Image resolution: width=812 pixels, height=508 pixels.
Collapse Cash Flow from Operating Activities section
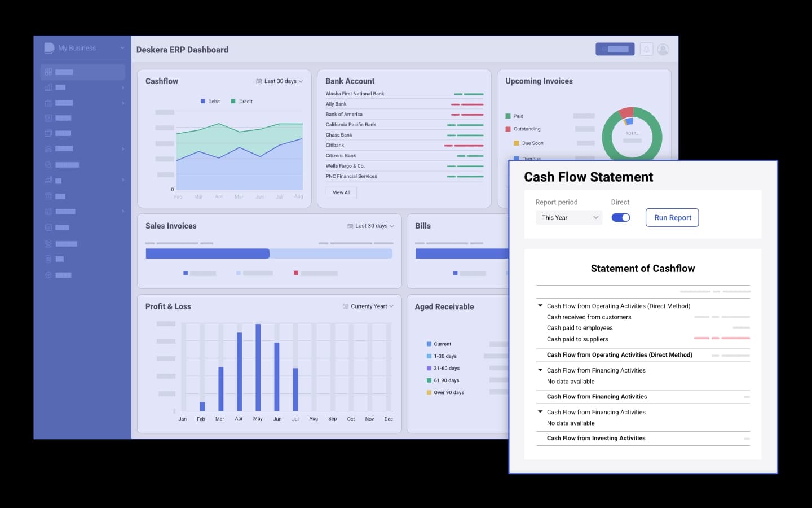pyautogui.click(x=540, y=306)
